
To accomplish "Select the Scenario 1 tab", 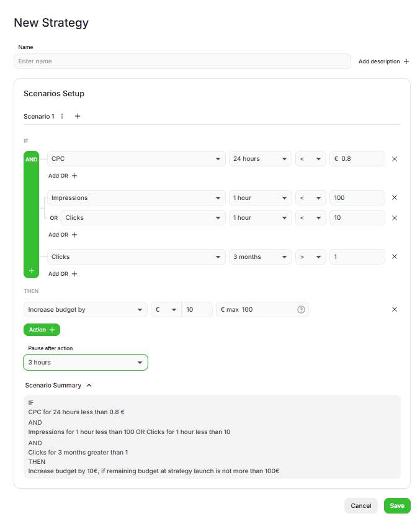I will pyautogui.click(x=38, y=116).
